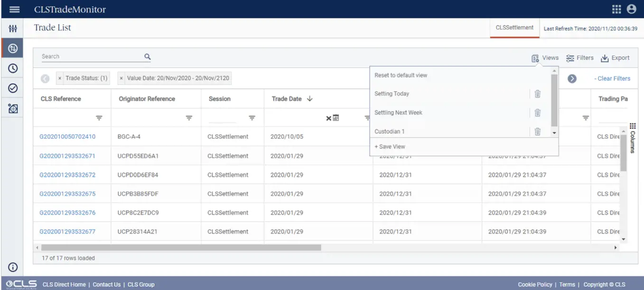
Task: Sort by Session column header
Action: tap(220, 99)
